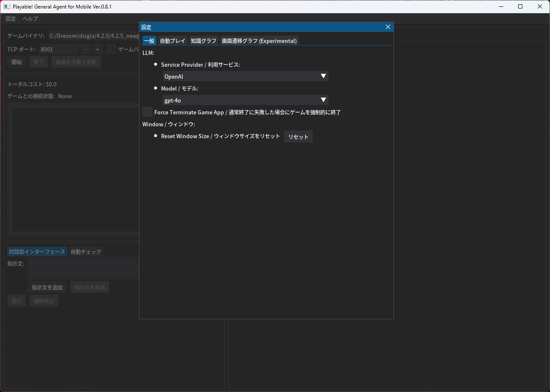Click the 開始 button
The width and height of the screenshot is (550, 392).
[x=17, y=62]
